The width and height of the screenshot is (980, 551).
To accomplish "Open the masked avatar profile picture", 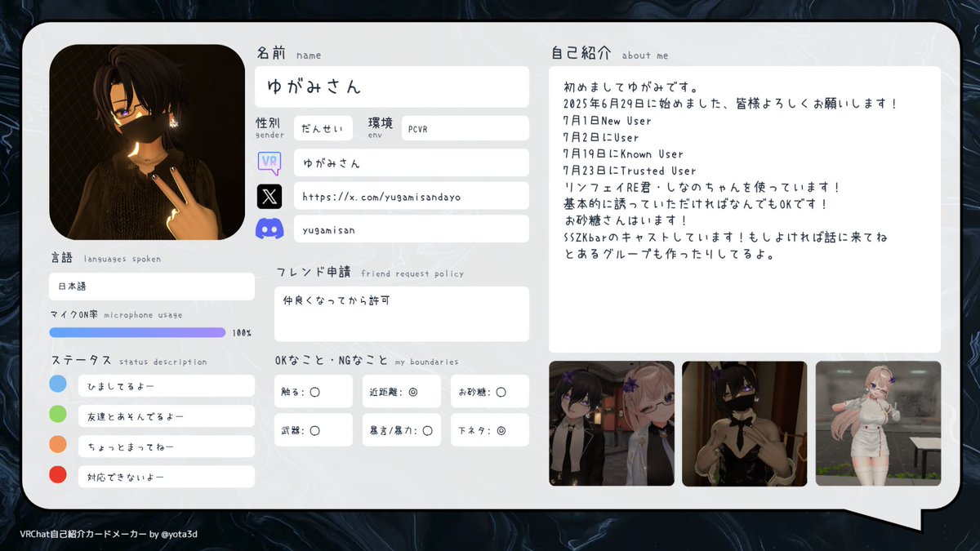I will pyautogui.click(x=147, y=142).
